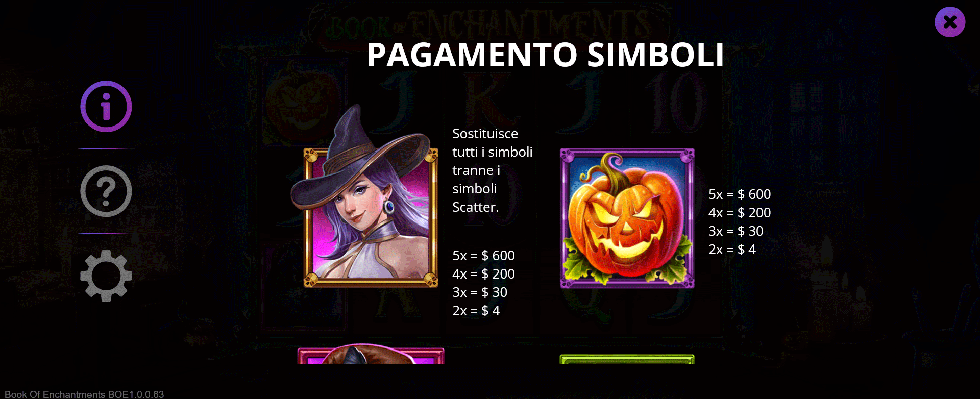This screenshot has width=980, height=399.
Task: Close the paytable with purple X button
Action: [950, 22]
